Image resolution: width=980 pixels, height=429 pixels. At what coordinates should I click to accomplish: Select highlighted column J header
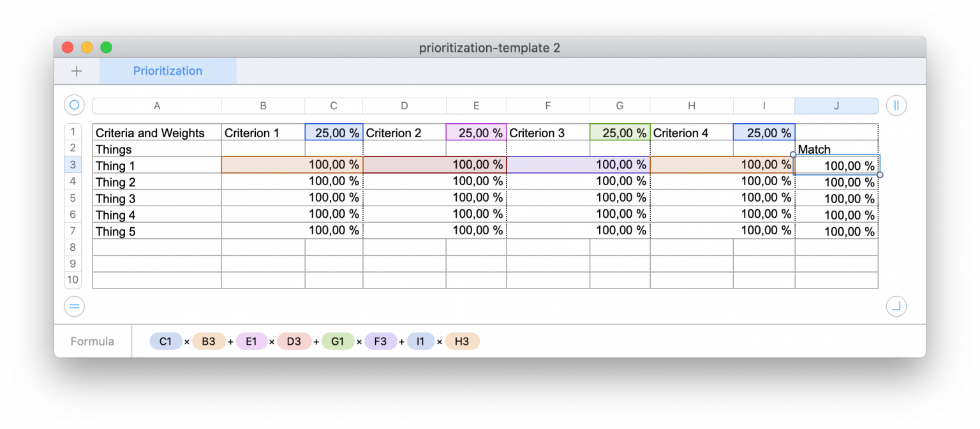[x=836, y=106]
